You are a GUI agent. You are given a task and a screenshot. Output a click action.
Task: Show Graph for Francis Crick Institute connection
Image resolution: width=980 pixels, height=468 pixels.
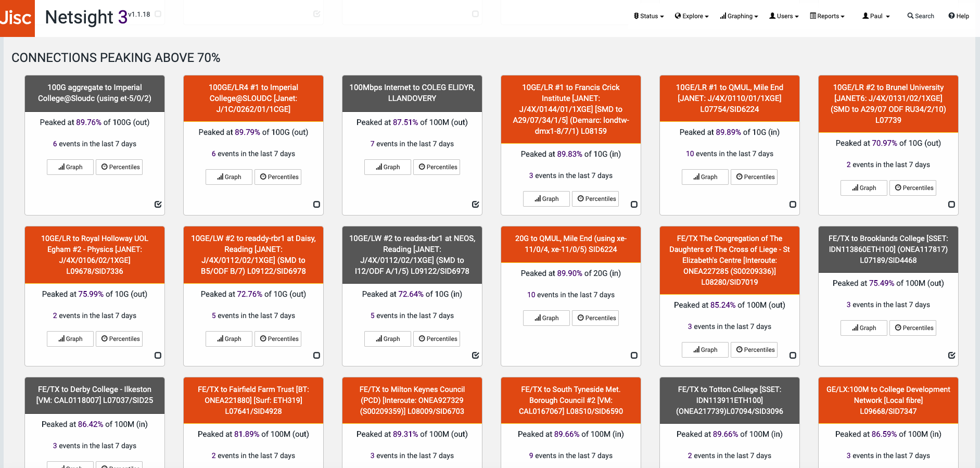tap(546, 199)
